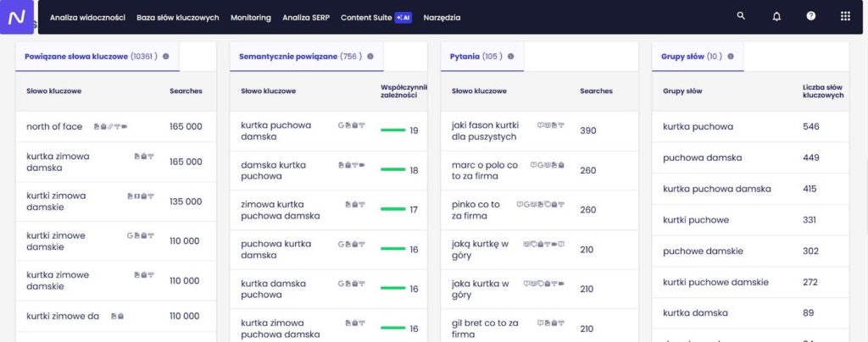Open Analiza widoczności menu
This screenshot has height=342, width=868.
(x=87, y=18)
